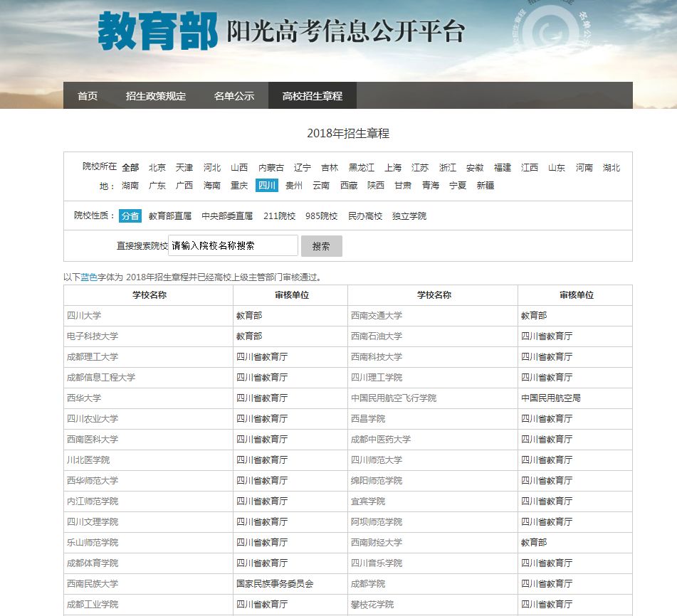Click the 教育部 阳光高考 site logo
Viewport: 677px width, 616px height.
pyautogui.click(x=281, y=31)
